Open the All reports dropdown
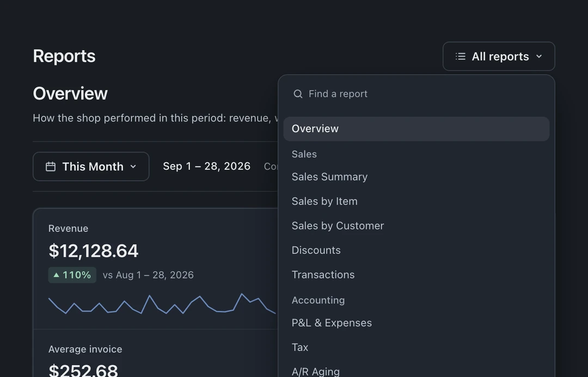This screenshot has width=588, height=377. tap(499, 56)
